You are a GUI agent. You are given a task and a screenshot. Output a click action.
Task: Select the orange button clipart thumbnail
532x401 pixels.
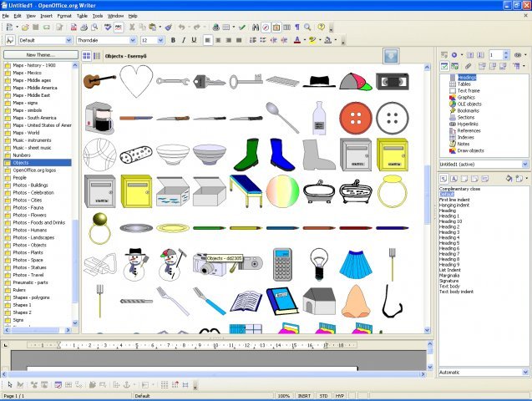click(356, 118)
